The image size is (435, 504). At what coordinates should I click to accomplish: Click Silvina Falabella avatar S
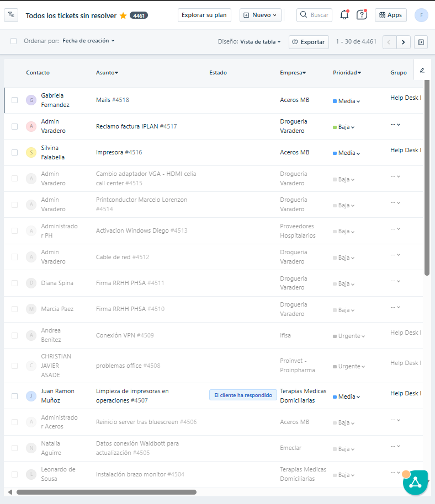[x=31, y=152]
